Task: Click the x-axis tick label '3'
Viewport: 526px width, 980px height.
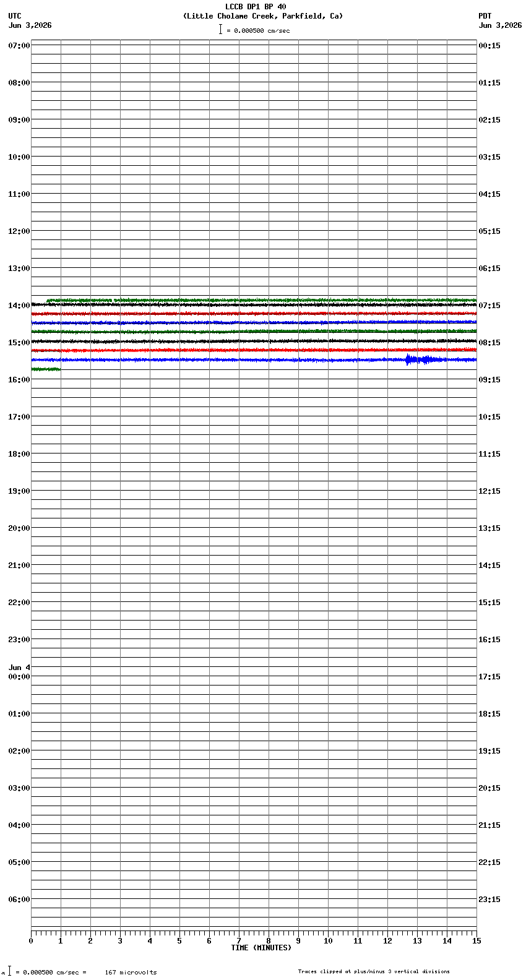Action: [x=120, y=941]
